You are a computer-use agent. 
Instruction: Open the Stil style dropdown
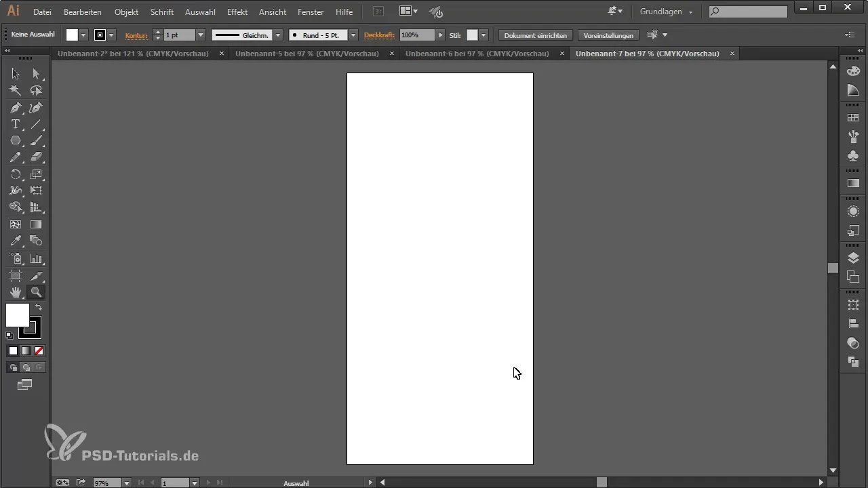point(484,35)
